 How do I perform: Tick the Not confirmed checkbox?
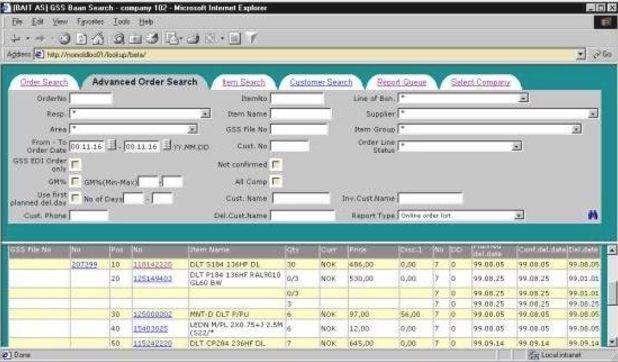pos(276,164)
